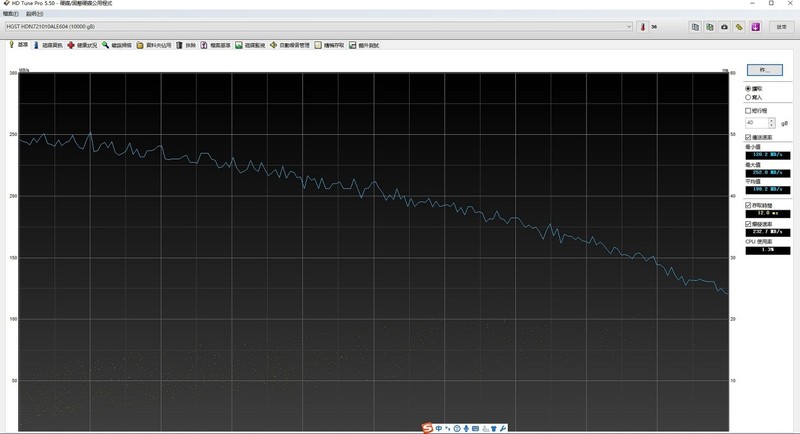The height and width of the screenshot is (434, 800).
Task: Click the short stroke size field showing 40
Action: pyautogui.click(x=757, y=123)
